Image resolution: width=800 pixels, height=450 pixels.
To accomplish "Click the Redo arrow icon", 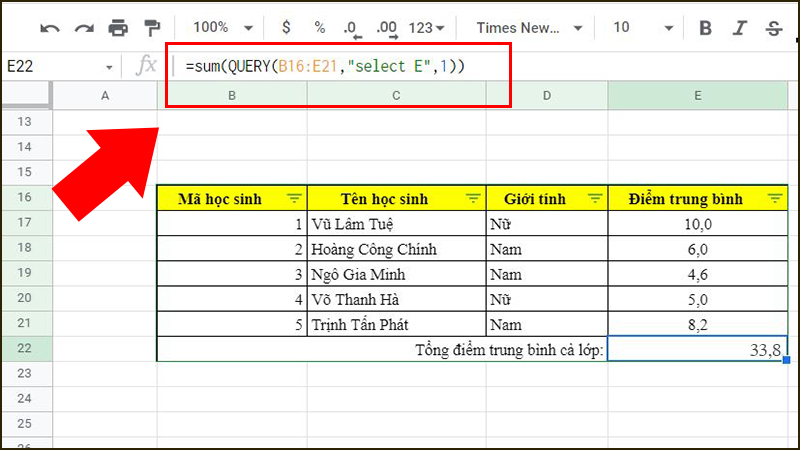I will point(84,28).
